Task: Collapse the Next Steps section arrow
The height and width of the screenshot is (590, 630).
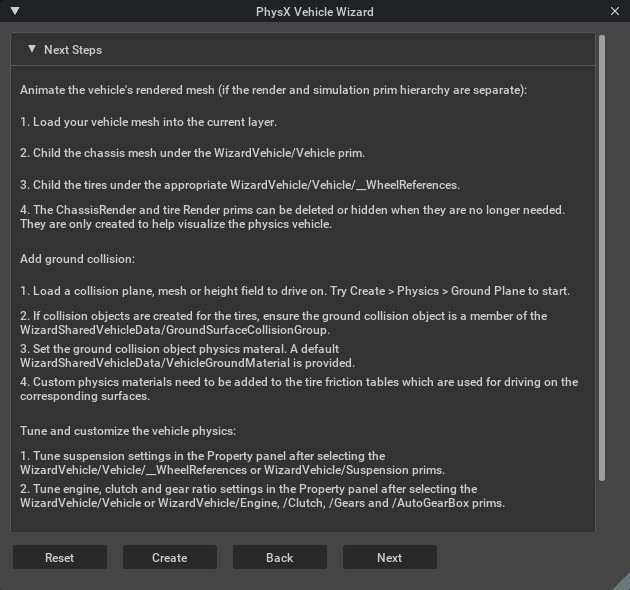Action: point(32,49)
